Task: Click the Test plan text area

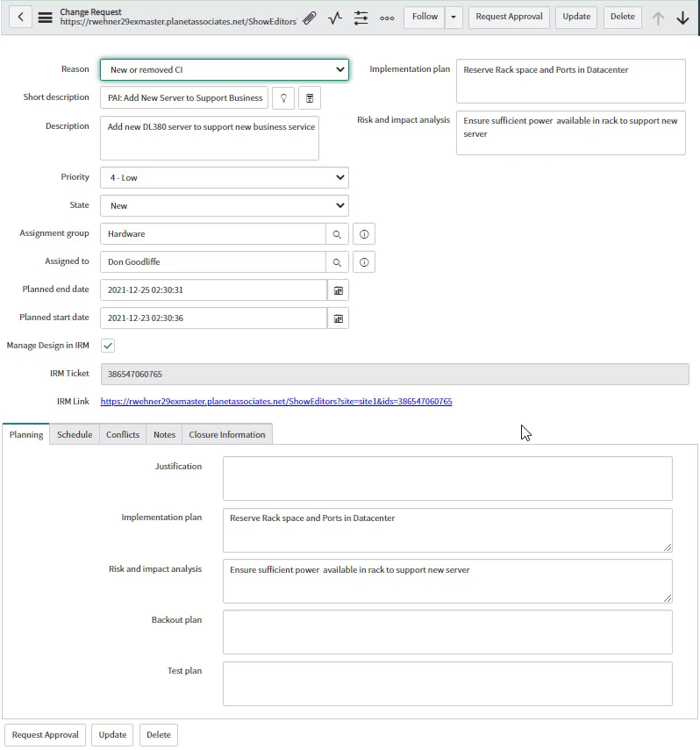Action: click(447, 684)
